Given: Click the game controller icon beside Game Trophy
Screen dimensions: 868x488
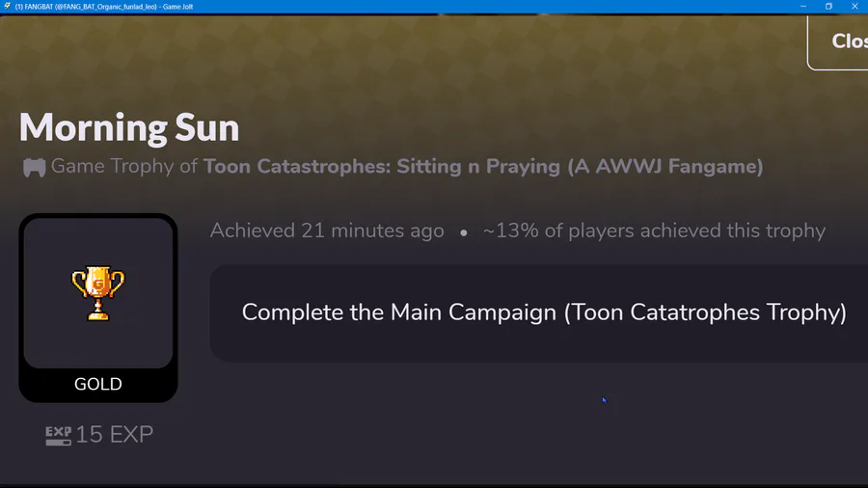Looking at the screenshot, I should pyautogui.click(x=35, y=168).
